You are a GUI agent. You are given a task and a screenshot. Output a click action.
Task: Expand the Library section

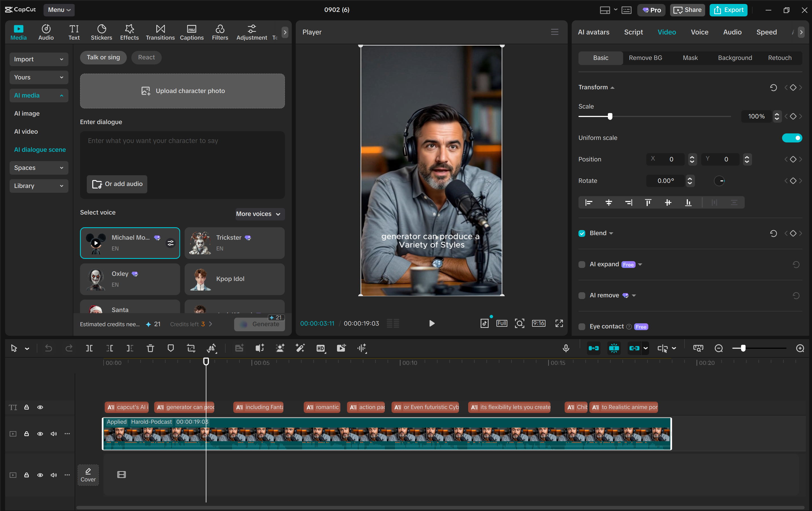39,186
